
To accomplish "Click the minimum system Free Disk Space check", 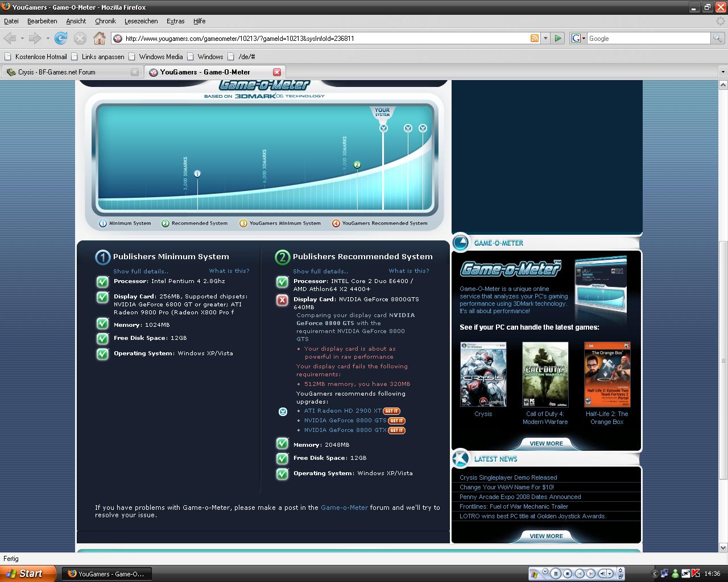I will point(102,338).
